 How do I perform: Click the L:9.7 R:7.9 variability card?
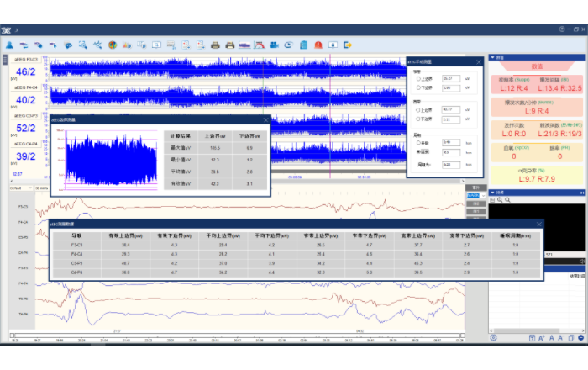[x=537, y=175]
